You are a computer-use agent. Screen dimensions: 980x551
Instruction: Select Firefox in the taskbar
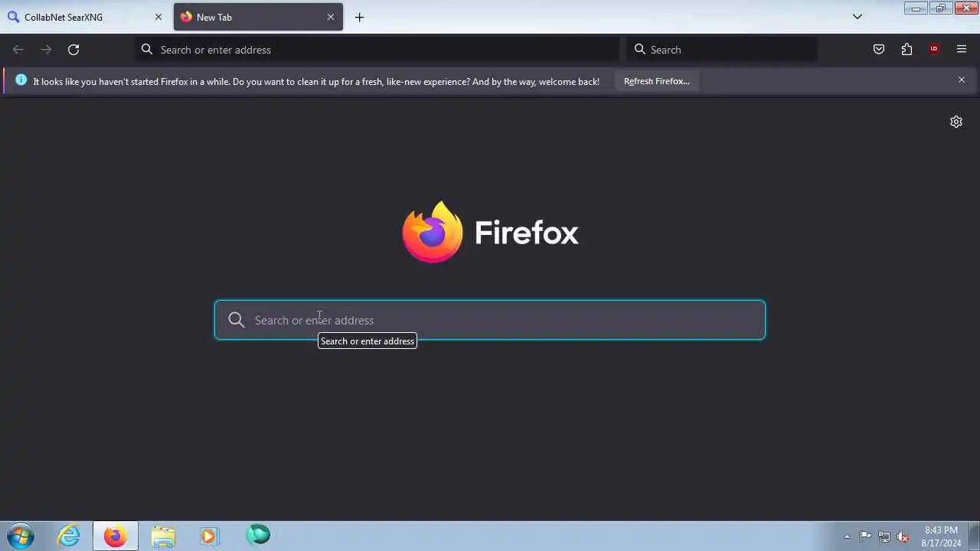[x=116, y=536]
